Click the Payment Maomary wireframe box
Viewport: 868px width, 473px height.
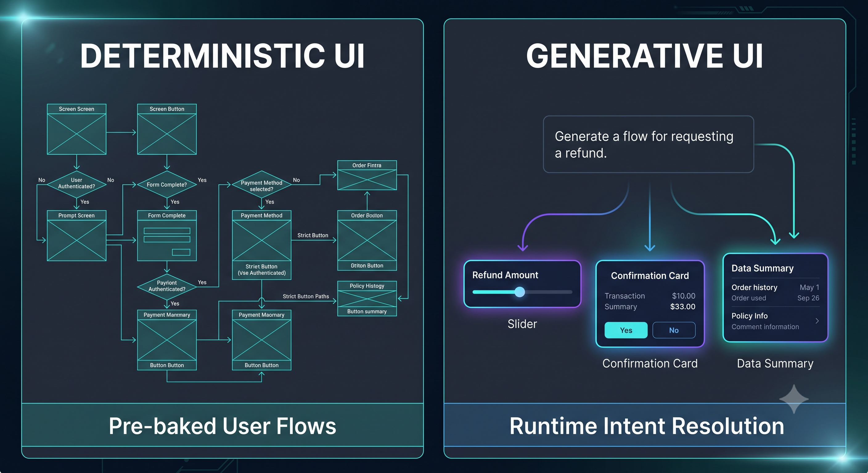coord(261,340)
